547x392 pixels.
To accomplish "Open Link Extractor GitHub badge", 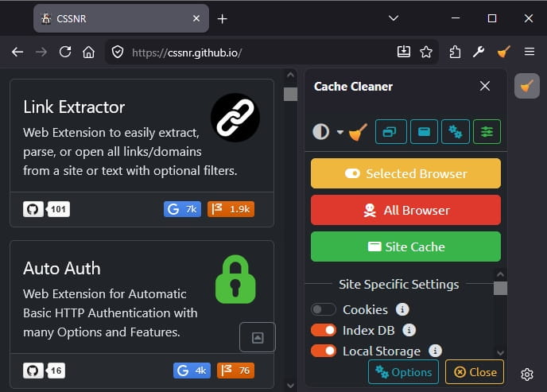I will pos(46,209).
